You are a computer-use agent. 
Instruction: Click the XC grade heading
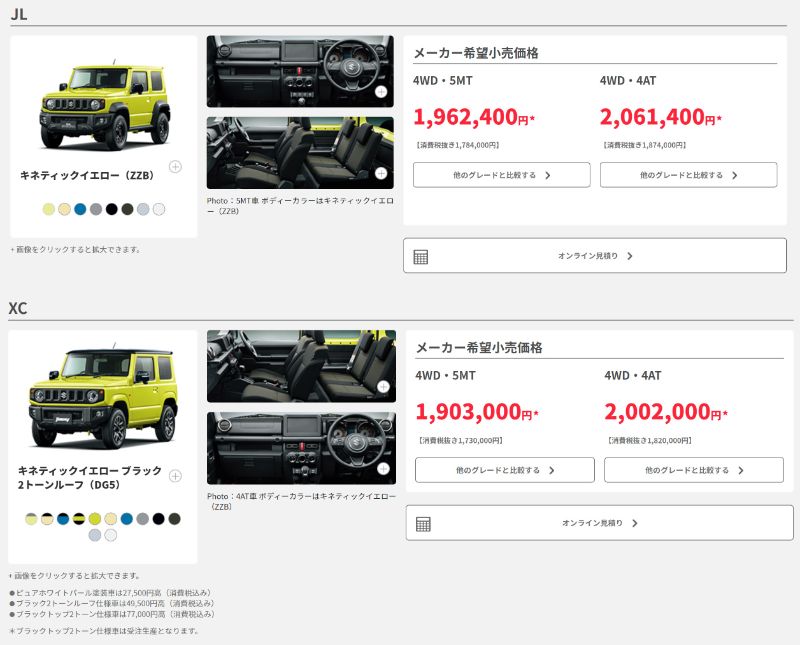click(18, 308)
